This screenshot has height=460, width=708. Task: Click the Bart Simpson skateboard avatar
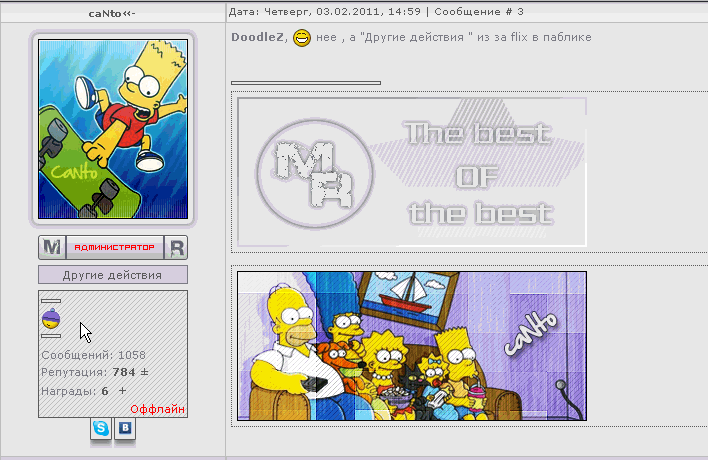click(113, 128)
